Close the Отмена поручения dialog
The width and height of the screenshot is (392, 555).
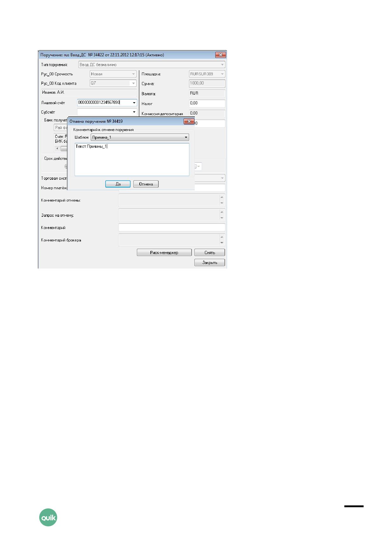click(189, 121)
